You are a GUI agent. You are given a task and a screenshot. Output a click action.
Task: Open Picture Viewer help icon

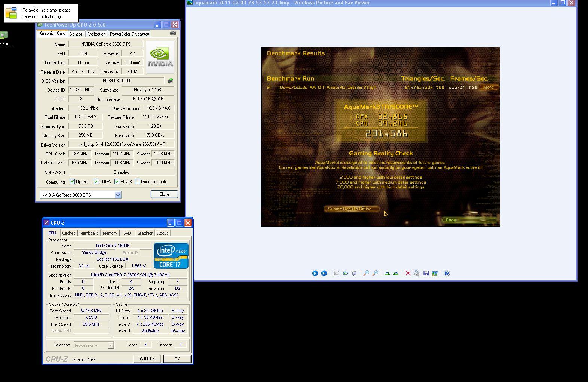pos(447,273)
